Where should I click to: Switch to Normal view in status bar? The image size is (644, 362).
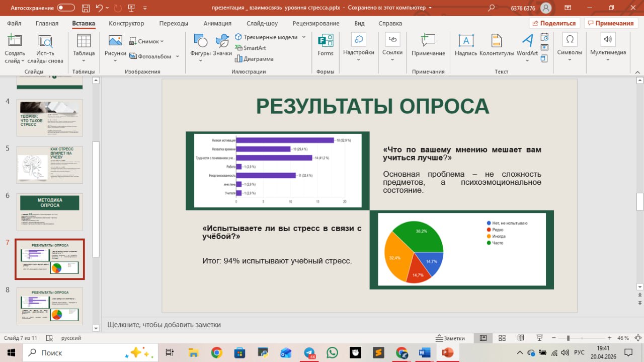[483, 338]
